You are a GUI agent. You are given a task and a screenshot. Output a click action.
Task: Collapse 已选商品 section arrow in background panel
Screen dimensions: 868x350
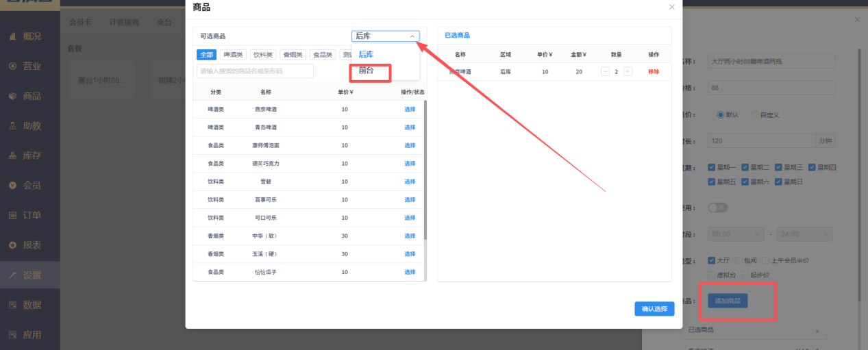tap(817, 331)
